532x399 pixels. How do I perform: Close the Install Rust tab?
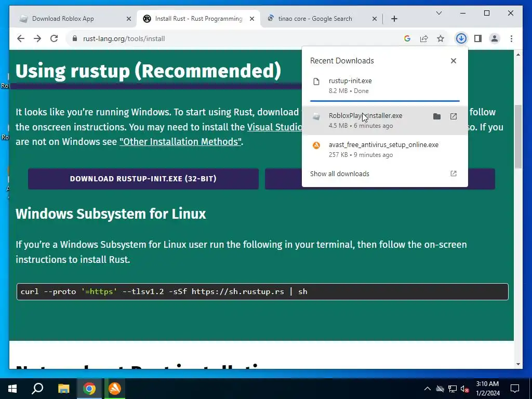click(252, 19)
